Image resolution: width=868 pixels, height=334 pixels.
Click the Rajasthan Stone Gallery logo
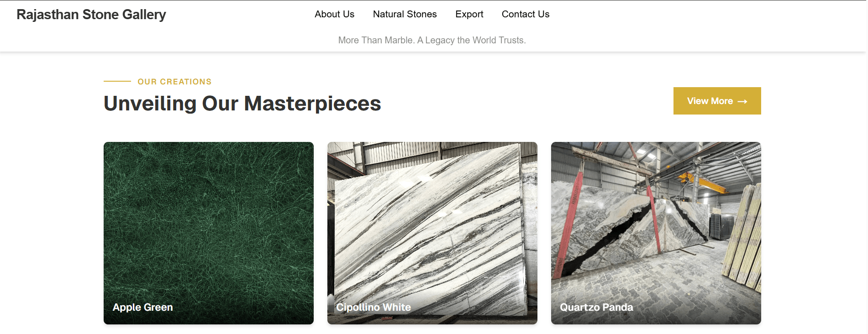pos(91,15)
